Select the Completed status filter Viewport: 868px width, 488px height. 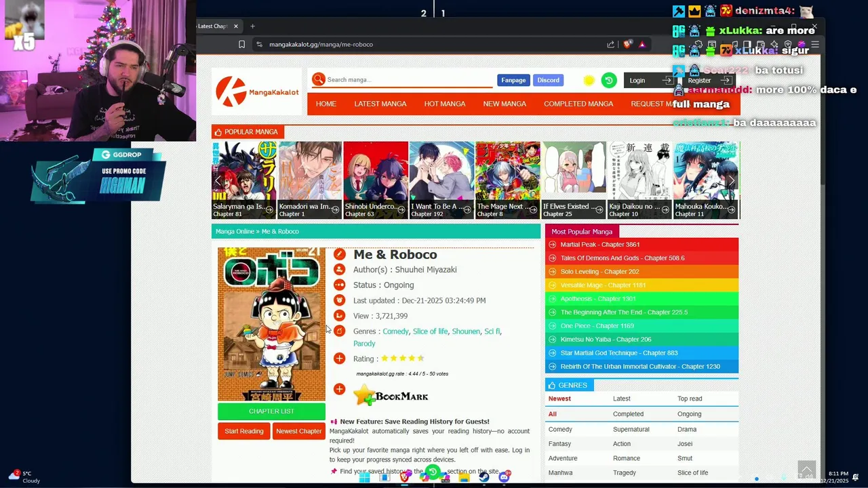(x=628, y=414)
